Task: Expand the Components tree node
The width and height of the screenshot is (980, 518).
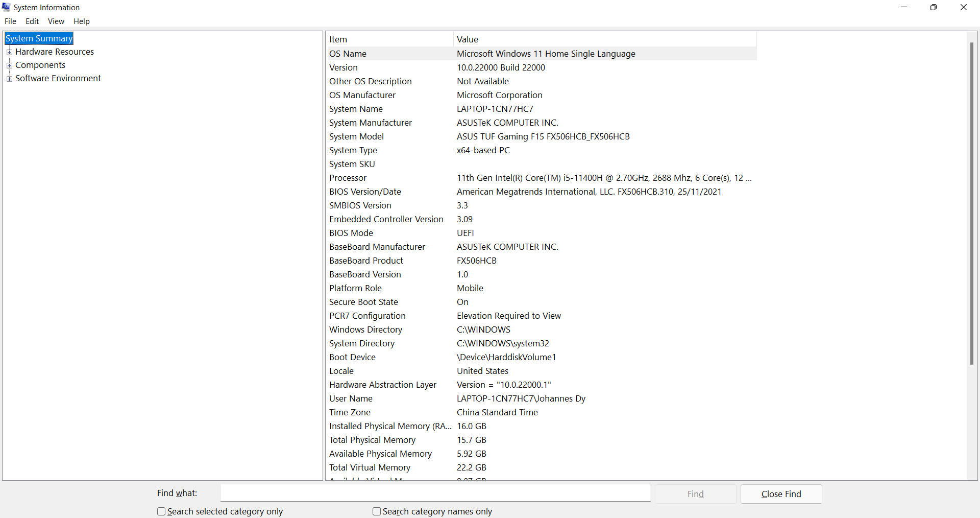Action: (9, 65)
